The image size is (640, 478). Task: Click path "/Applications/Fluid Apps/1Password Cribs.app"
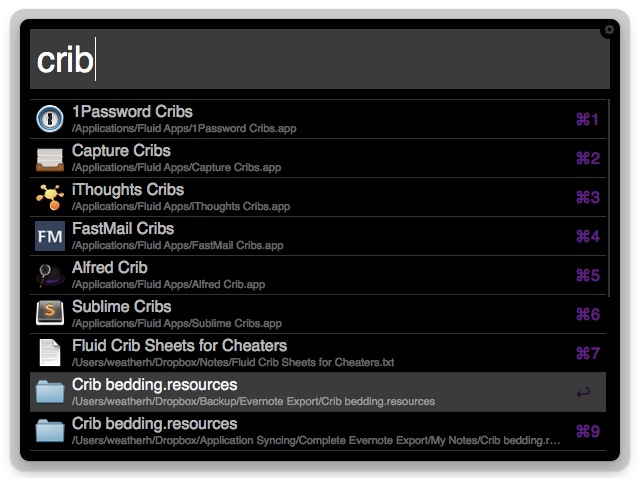click(x=184, y=129)
